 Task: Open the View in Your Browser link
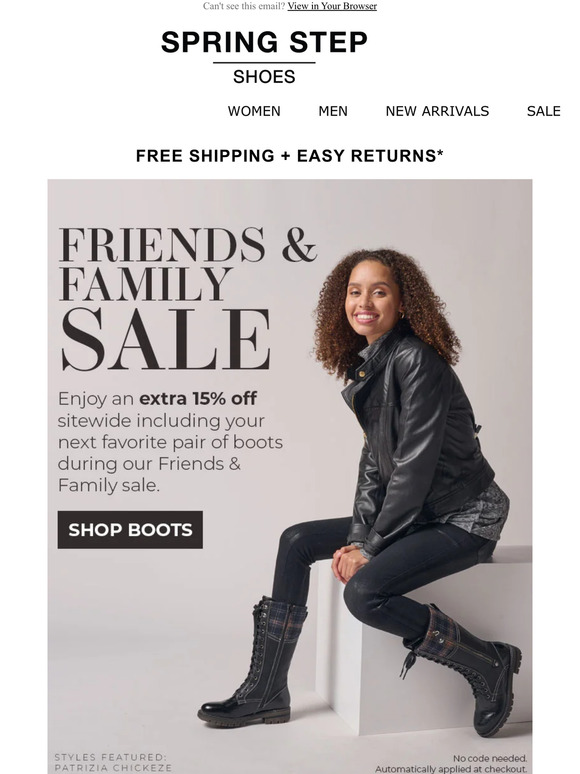coord(332,6)
